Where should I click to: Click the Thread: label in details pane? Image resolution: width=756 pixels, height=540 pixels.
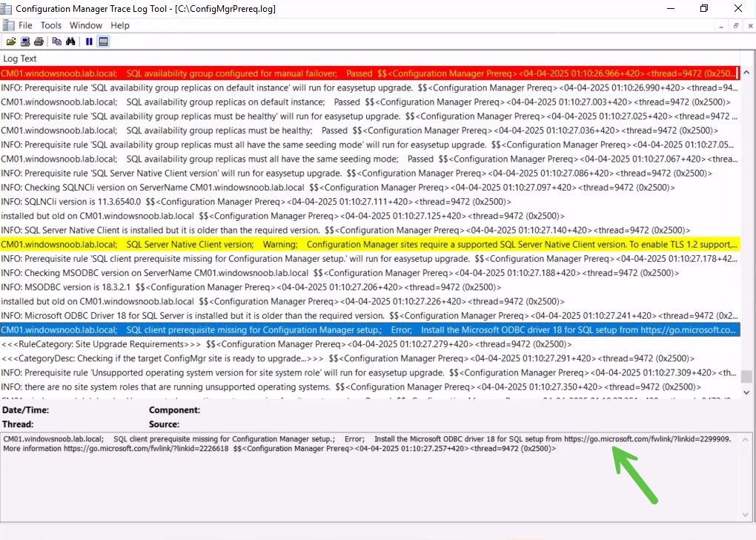pyautogui.click(x=18, y=425)
